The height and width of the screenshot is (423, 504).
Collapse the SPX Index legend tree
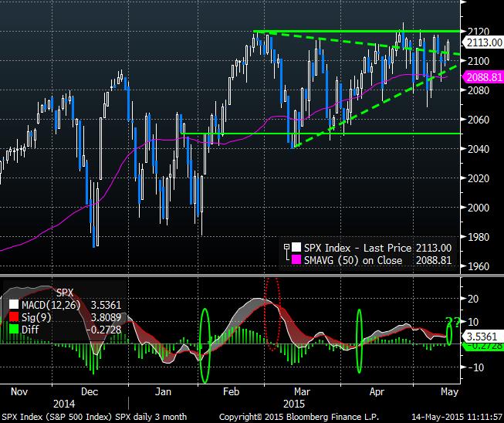pyautogui.click(x=286, y=247)
